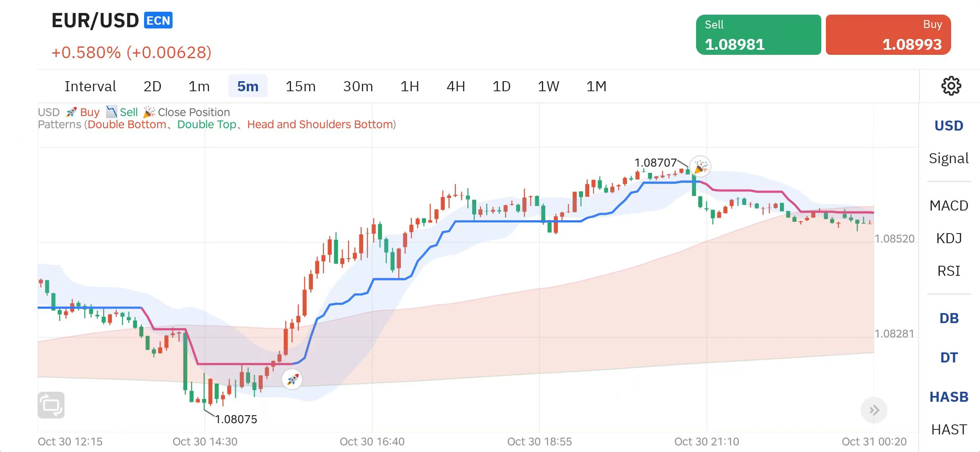Select the 2D interval option
Viewport: 980px width, 452px height.
point(152,86)
